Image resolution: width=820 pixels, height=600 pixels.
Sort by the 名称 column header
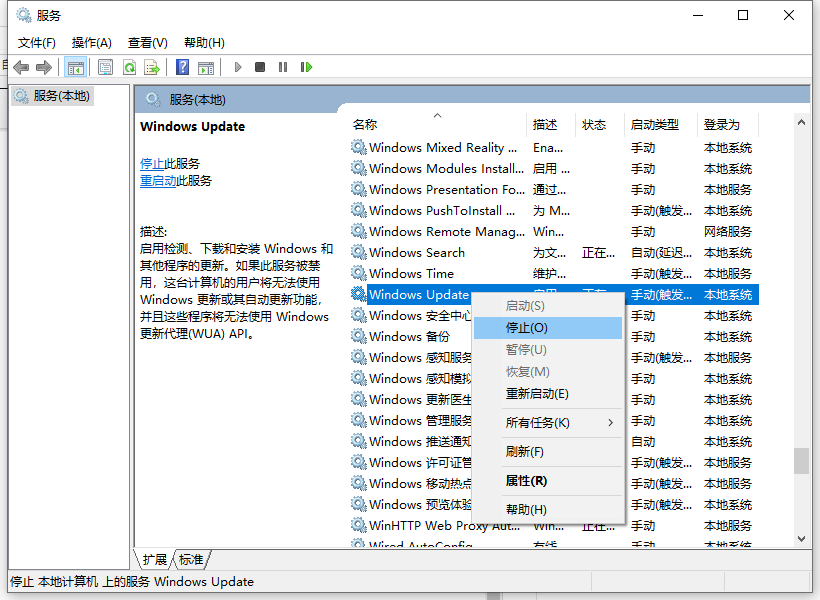click(438, 124)
